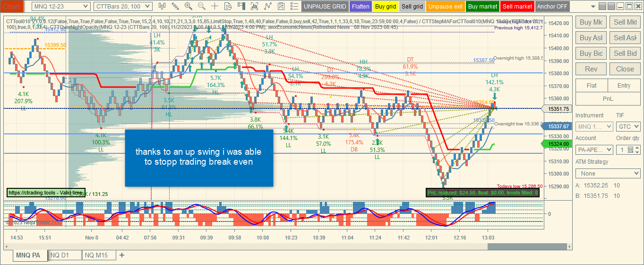
Task: Open the indicators icon
Action: tap(268, 6)
